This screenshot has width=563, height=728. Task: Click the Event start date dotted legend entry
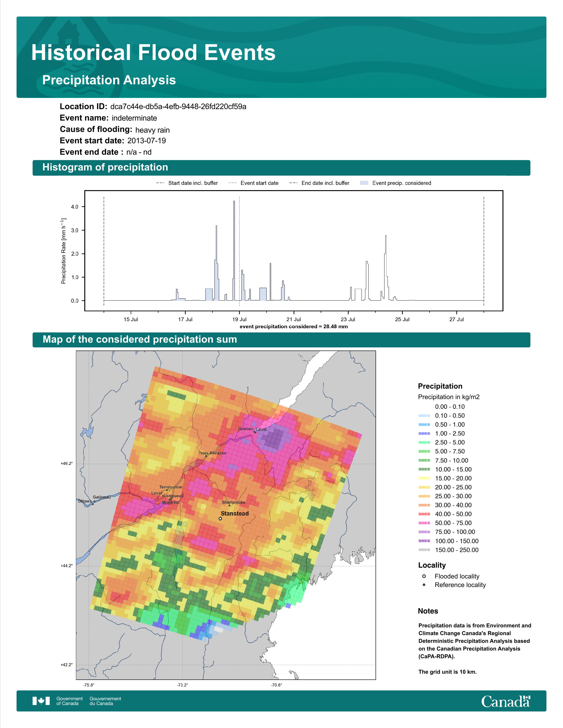pos(253,183)
